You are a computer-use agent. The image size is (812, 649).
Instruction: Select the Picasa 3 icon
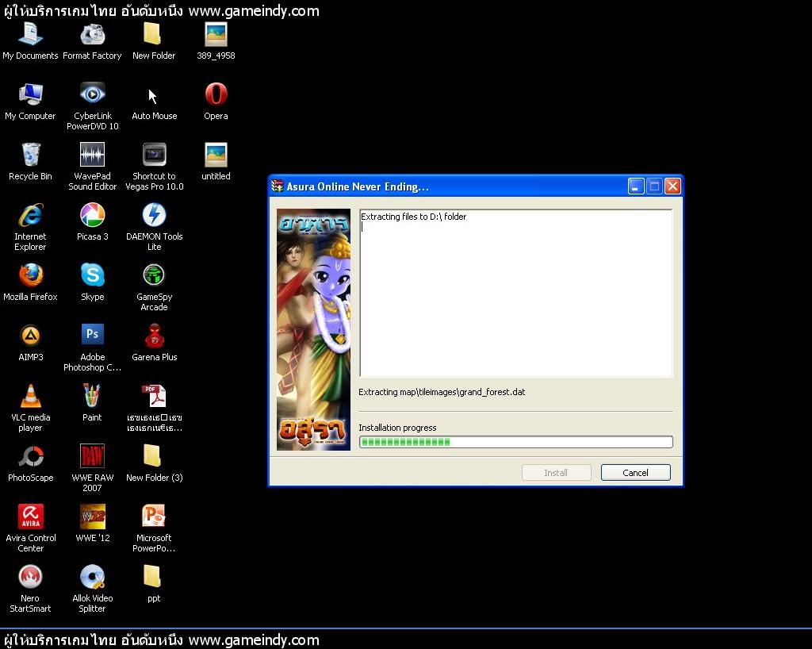coord(92,215)
